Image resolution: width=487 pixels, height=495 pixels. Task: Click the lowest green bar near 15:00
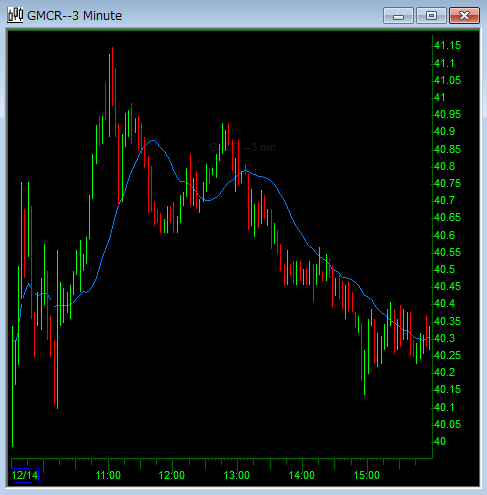point(365,372)
